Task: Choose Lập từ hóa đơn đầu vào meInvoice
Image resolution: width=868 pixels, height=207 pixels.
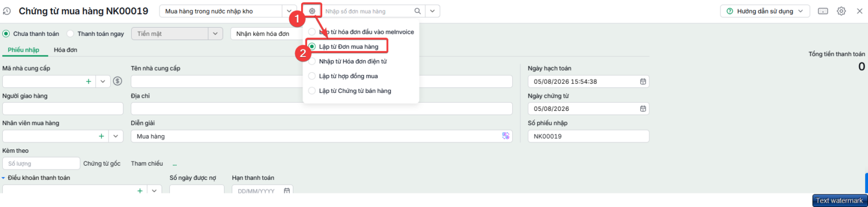Action: click(361, 32)
